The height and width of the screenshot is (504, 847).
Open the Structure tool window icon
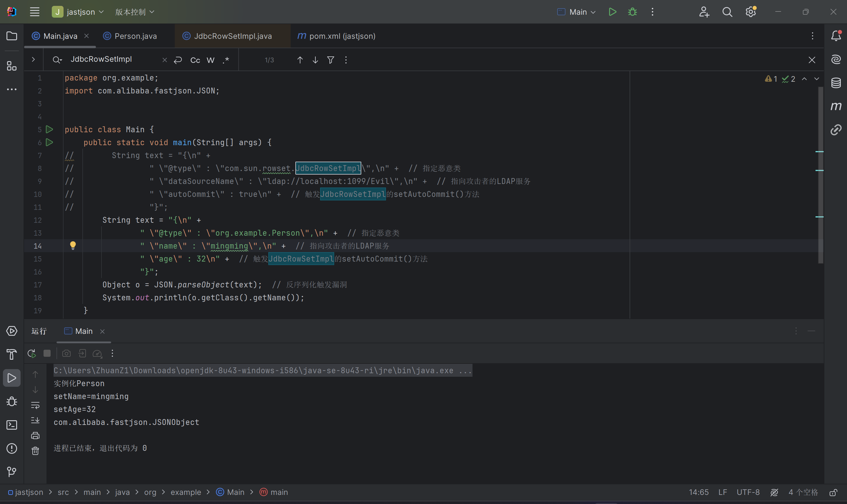click(11, 66)
